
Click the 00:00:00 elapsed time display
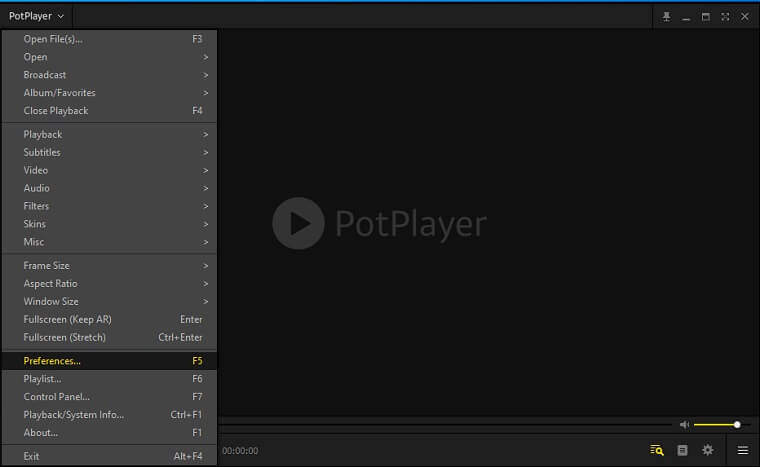click(240, 451)
